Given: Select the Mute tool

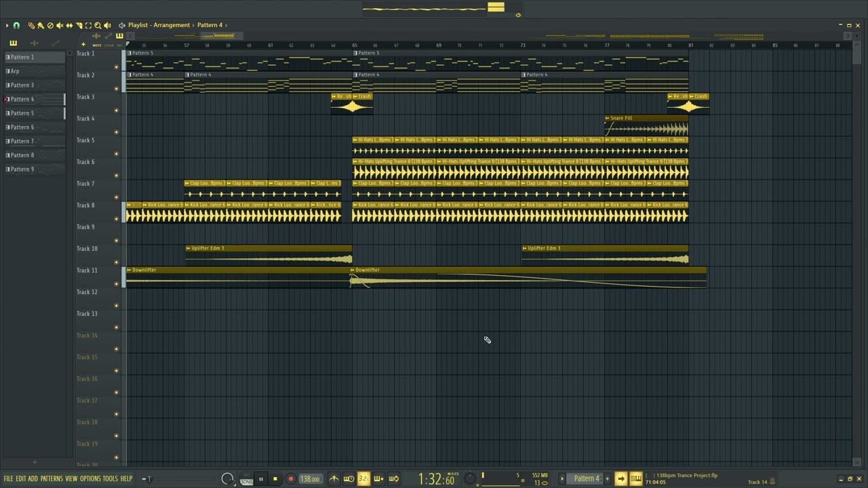Looking at the screenshot, I should pyautogui.click(x=60, y=25).
